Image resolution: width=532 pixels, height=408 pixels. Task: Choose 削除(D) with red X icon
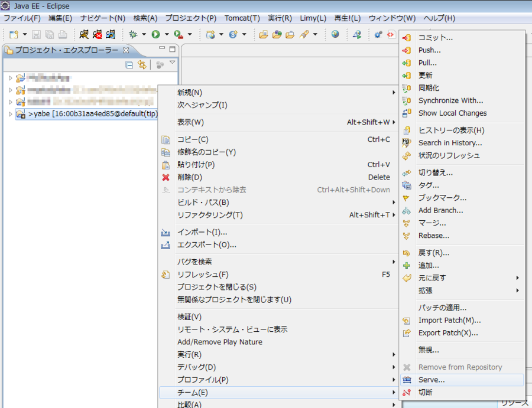[x=278, y=177]
